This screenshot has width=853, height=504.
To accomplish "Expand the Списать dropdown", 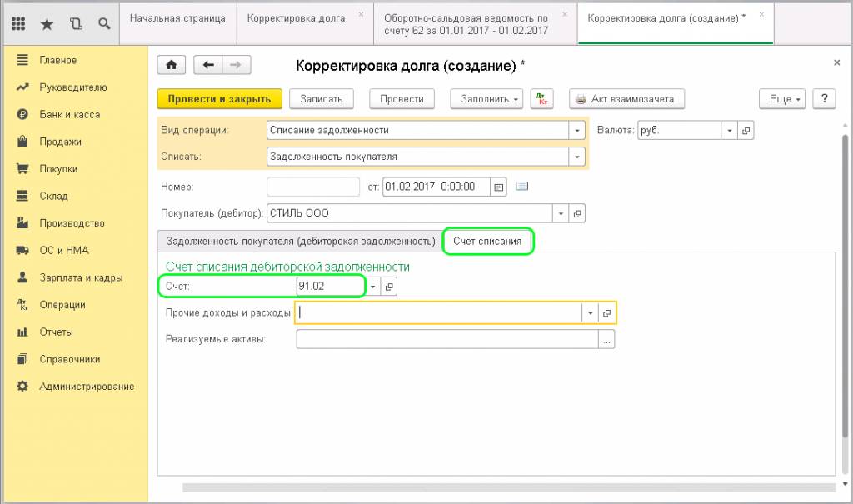I will point(576,157).
